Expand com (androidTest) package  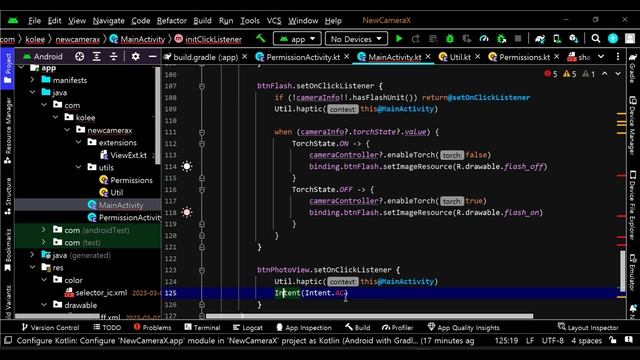coord(44,230)
